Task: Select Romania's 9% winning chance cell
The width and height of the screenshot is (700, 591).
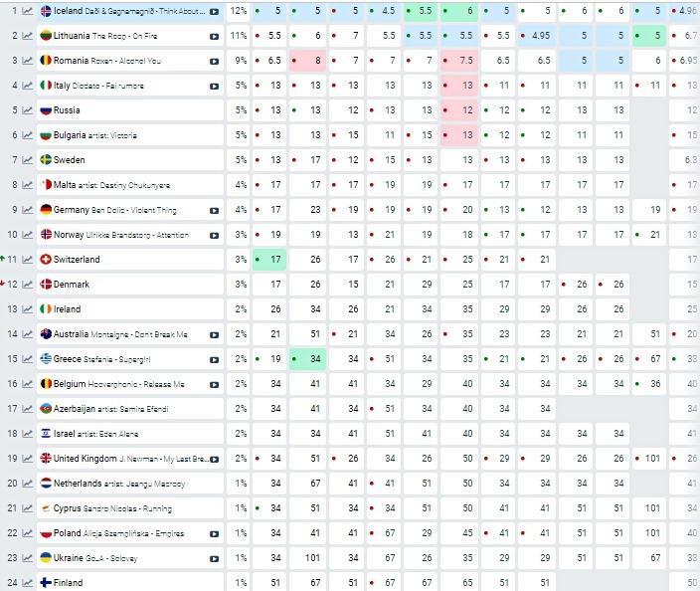Action: click(238, 61)
